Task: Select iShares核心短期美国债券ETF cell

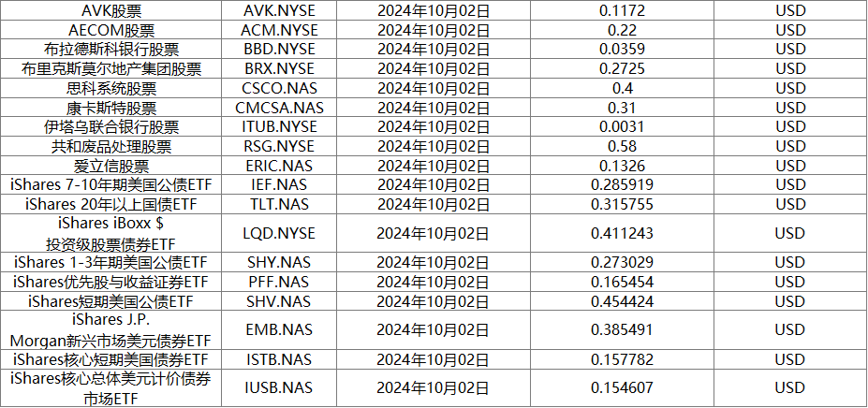Action: (x=111, y=358)
